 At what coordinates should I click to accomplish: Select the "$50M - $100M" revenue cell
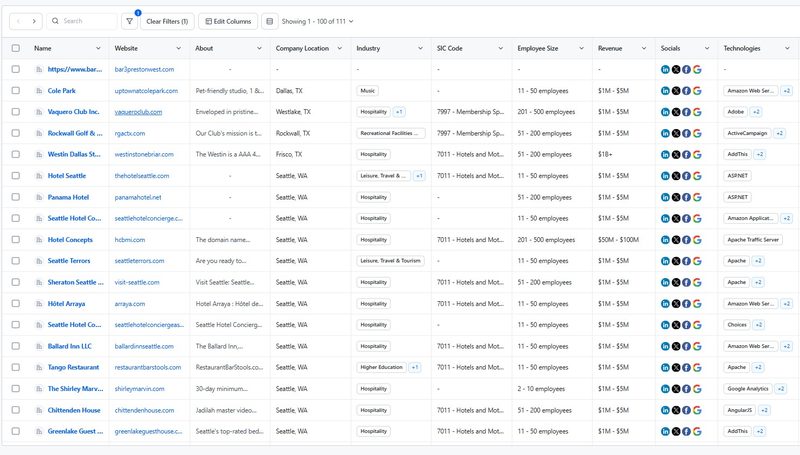618,240
